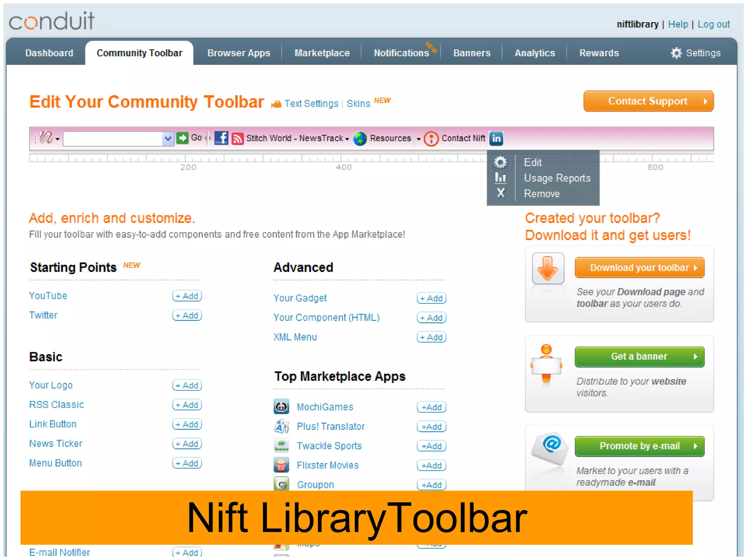Add the News Ticker component

pyautogui.click(x=187, y=444)
